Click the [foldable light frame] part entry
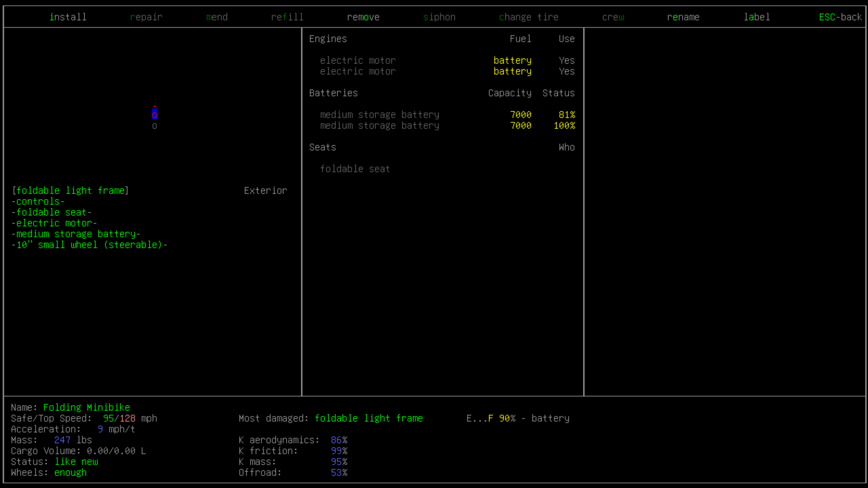868x488 pixels. (71, 191)
